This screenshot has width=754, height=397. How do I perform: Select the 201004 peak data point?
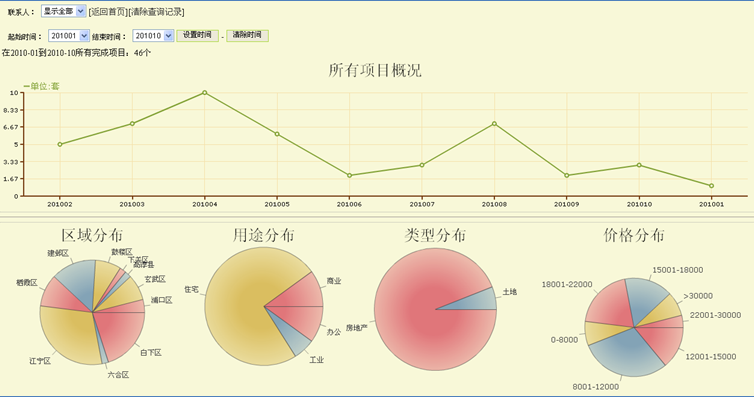click(x=204, y=92)
